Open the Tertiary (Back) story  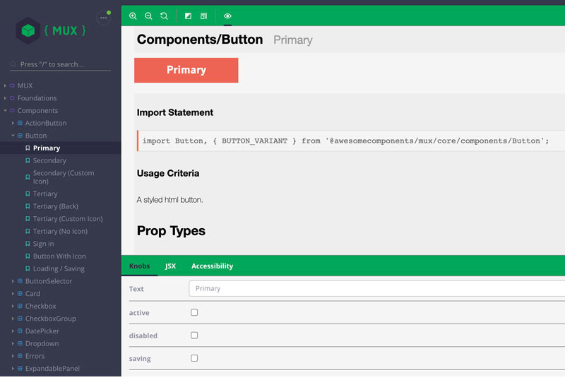click(x=56, y=206)
